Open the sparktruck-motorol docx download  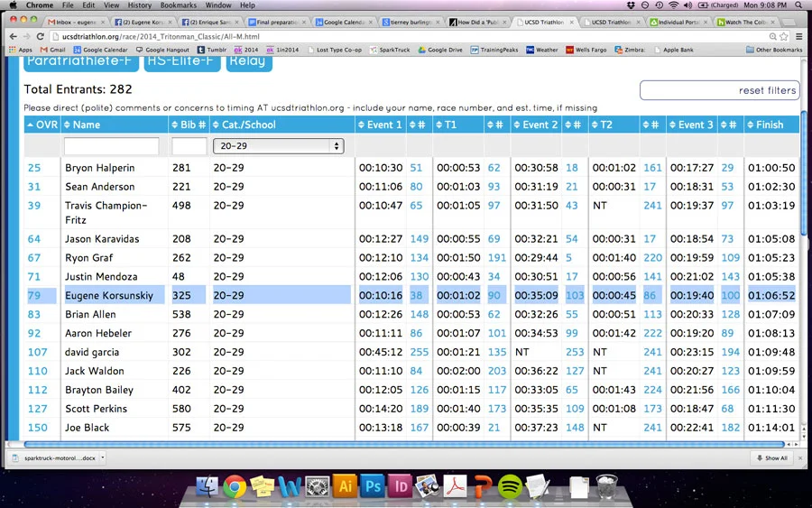[54, 457]
